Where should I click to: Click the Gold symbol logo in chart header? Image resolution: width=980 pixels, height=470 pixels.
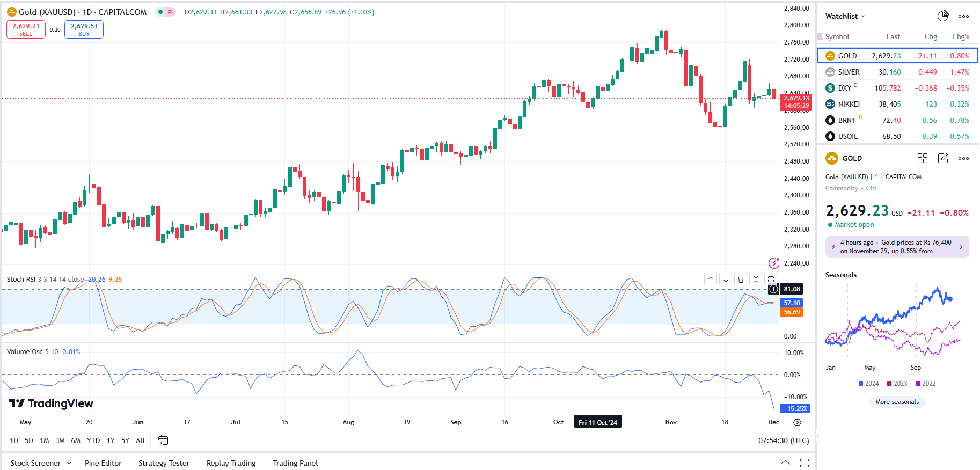[12, 12]
